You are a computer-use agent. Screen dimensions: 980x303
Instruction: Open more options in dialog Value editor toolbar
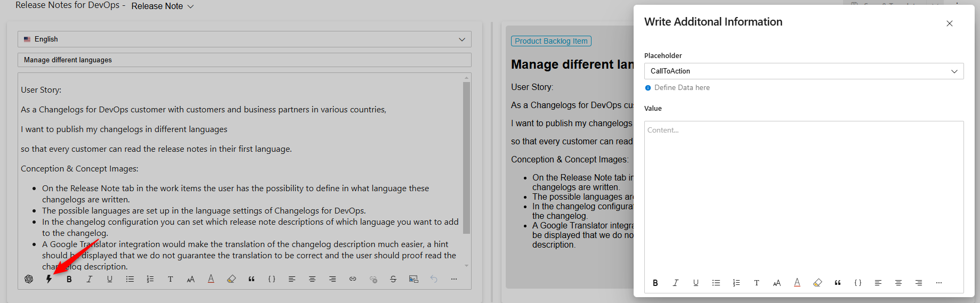[x=939, y=283]
